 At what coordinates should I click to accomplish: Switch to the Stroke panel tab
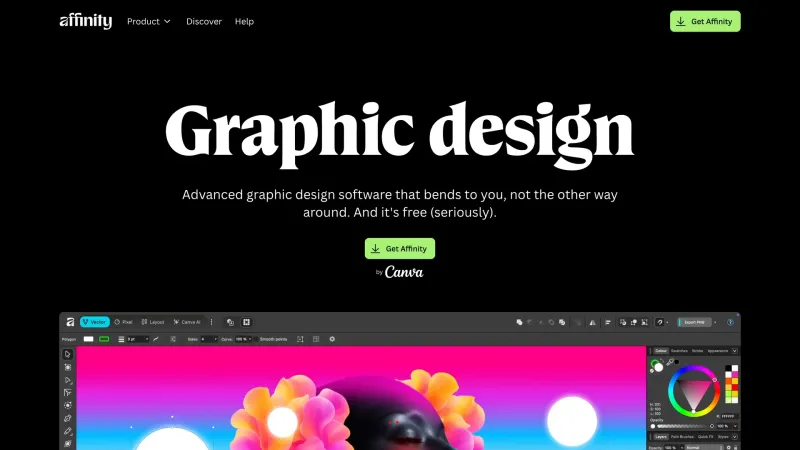(697, 351)
